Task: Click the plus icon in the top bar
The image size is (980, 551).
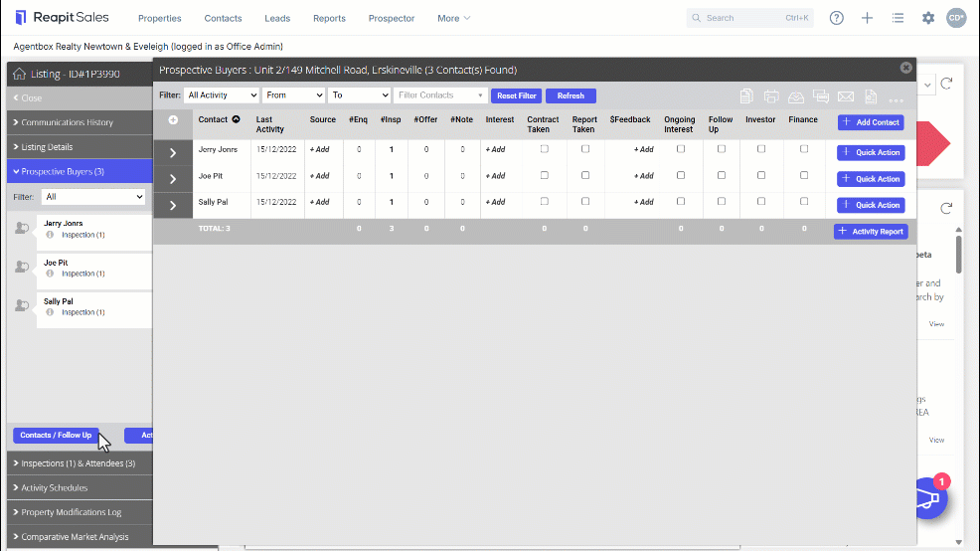Action: coord(867,18)
